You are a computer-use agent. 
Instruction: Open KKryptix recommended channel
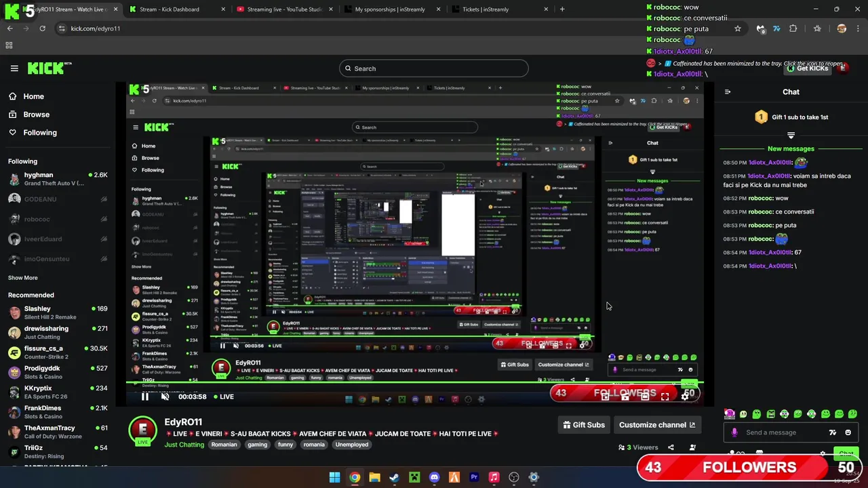[x=58, y=392]
